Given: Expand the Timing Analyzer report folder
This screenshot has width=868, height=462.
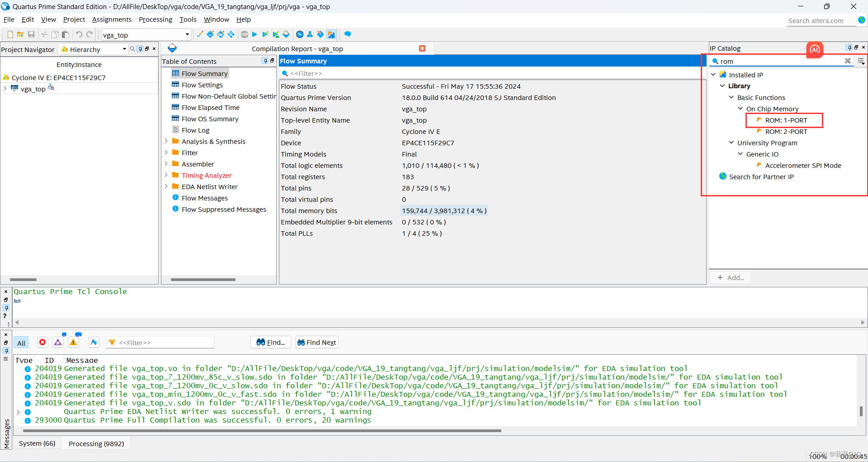Looking at the screenshot, I should point(166,175).
